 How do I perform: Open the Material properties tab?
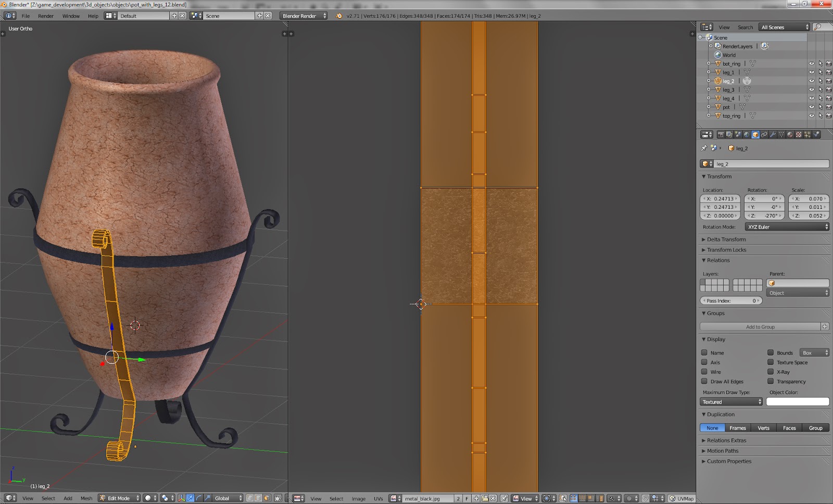click(789, 135)
